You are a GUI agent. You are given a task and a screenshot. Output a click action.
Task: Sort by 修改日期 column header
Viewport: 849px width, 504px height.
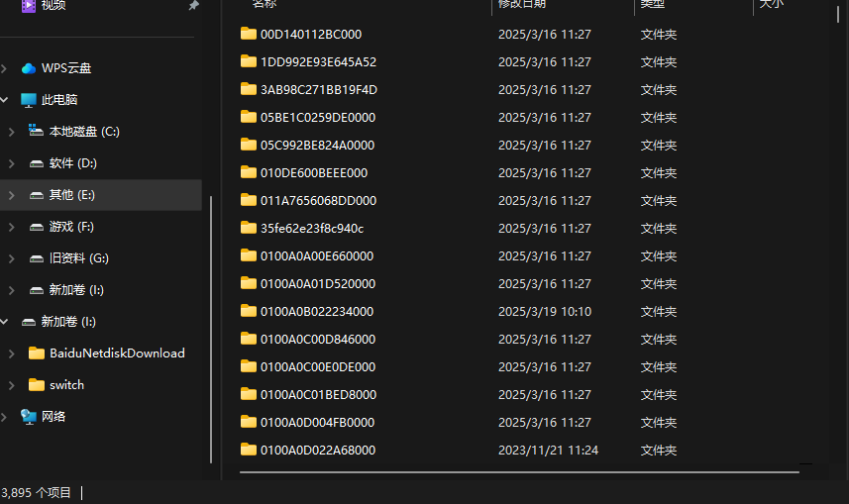click(x=522, y=5)
